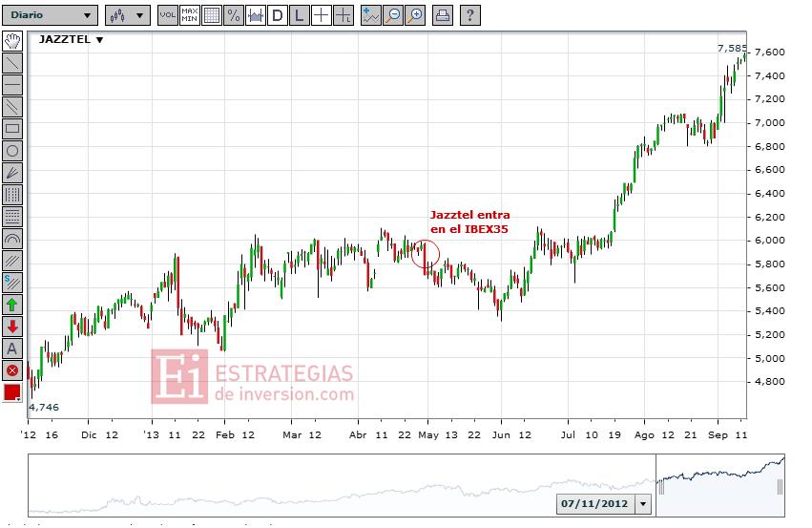
Task: Switch to percentage scale button
Action: [x=234, y=15]
